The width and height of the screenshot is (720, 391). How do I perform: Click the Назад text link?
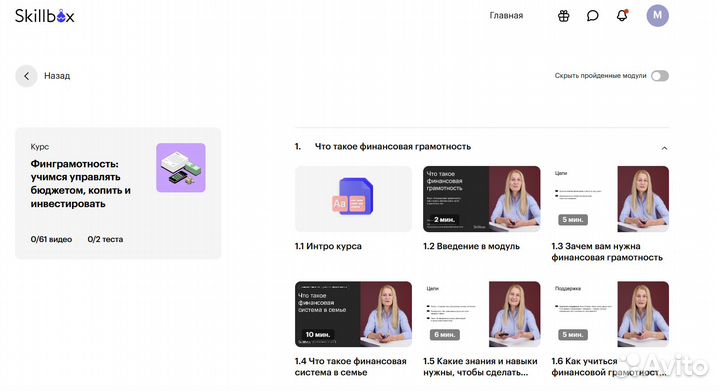point(57,76)
